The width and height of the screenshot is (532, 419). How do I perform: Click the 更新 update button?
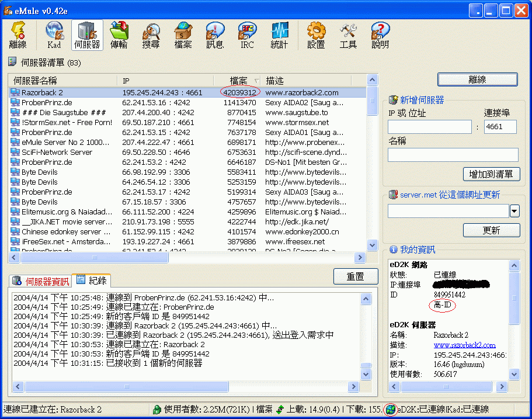click(491, 230)
